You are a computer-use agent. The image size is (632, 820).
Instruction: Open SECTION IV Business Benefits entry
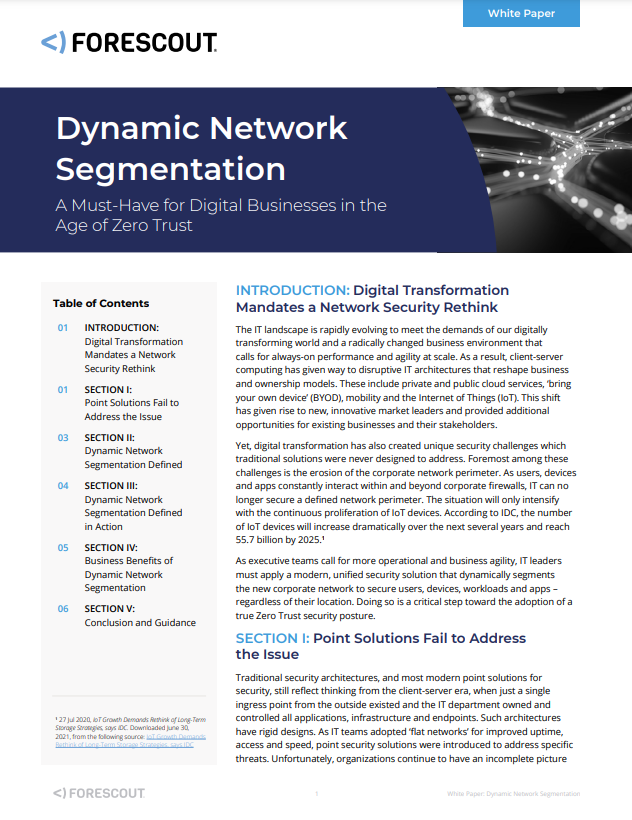(x=129, y=567)
